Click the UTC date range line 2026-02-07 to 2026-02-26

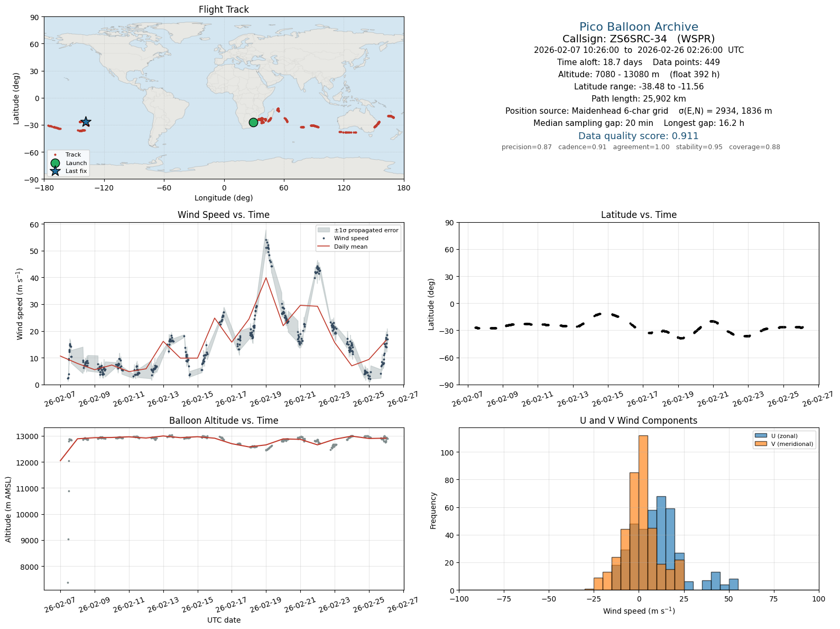click(639, 50)
